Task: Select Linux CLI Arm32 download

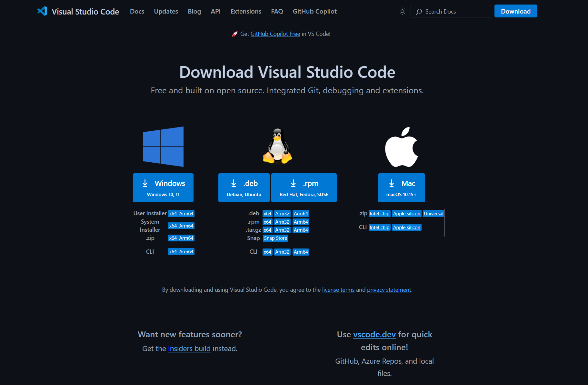Action: click(x=282, y=252)
